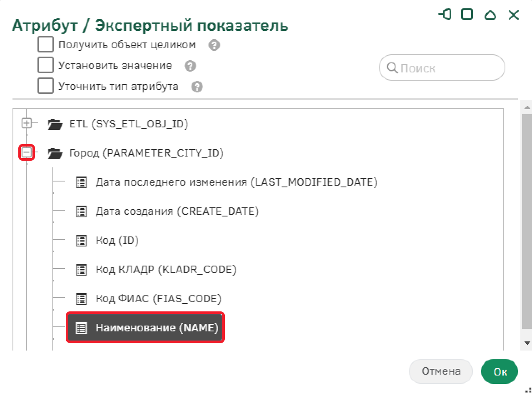This screenshot has height=393, width=532.
Task: Click the triangle collapse icon in header
Action: [491, 15]
